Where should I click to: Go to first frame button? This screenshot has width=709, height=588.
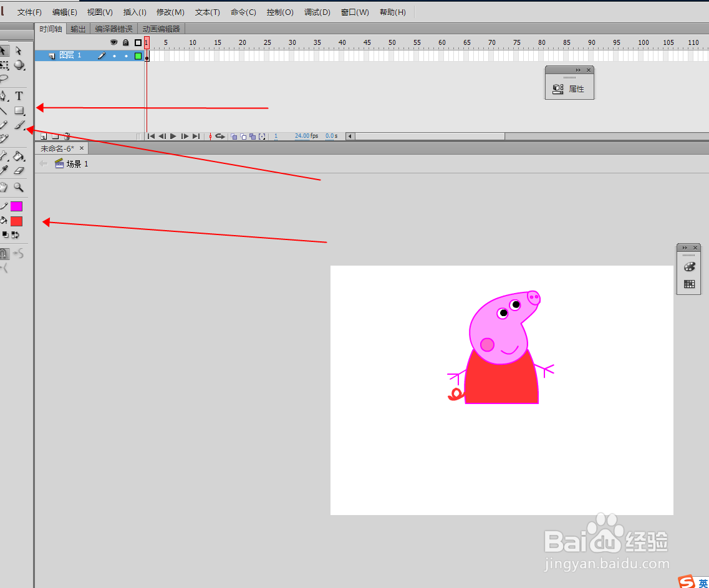click(152, 136)
